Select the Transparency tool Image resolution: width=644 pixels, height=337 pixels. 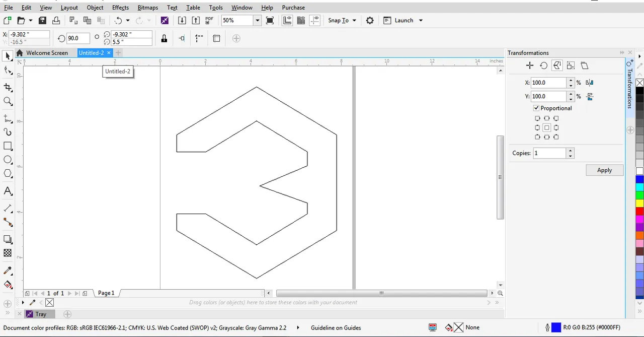point(8,253)
